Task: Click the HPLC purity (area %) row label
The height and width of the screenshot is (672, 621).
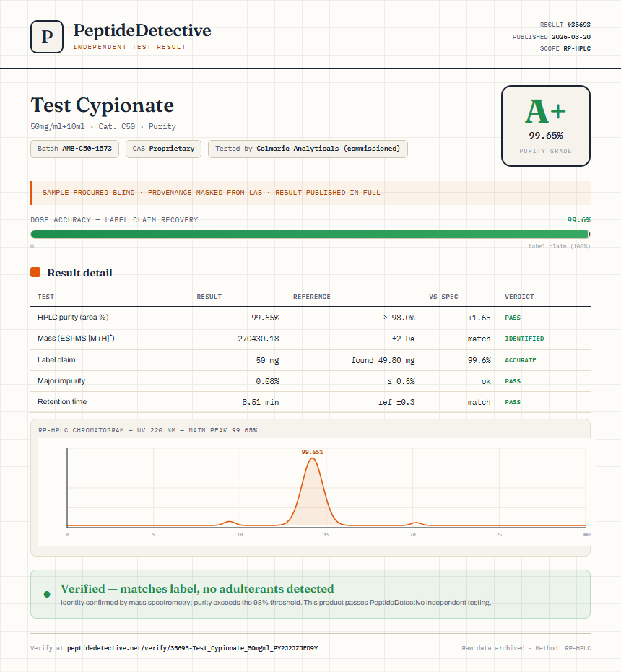Action: point(73,317)
